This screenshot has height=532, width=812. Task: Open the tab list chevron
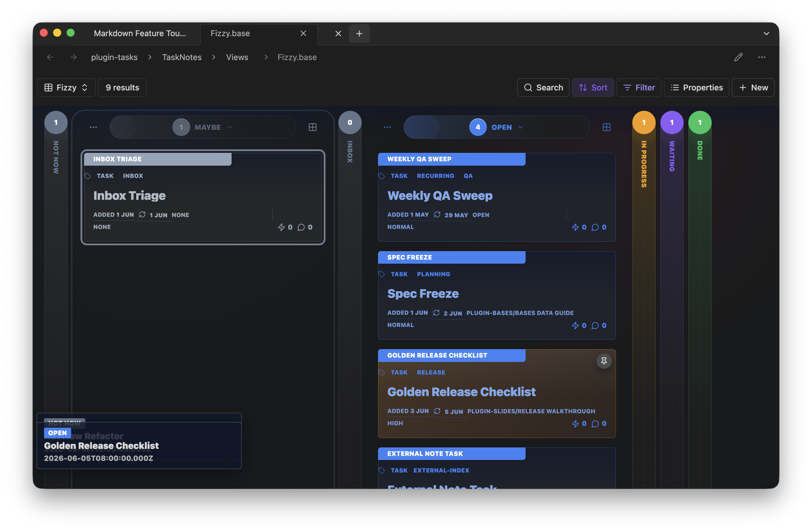(766, 34)
